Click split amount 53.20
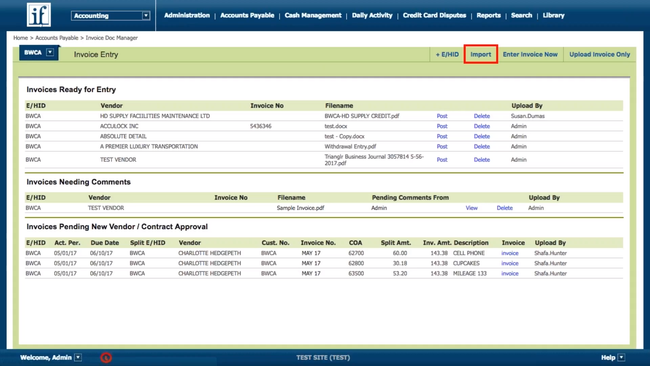 [x=400, y=274]
